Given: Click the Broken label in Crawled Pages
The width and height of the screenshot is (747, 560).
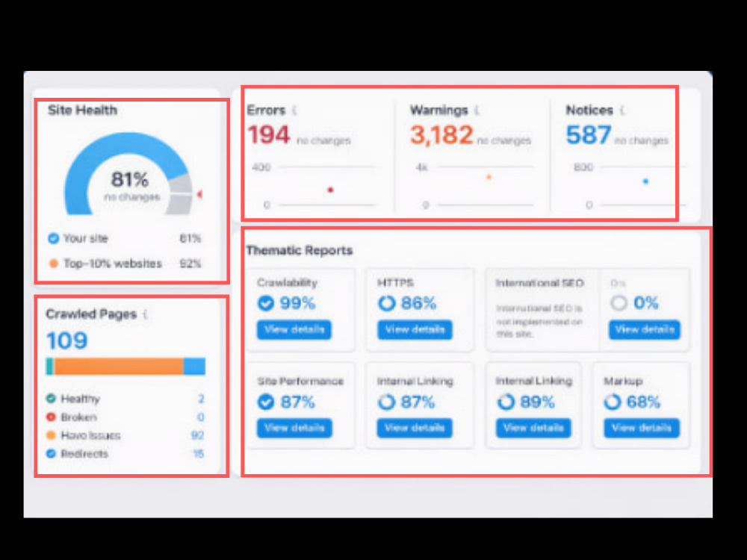Looking at the screenshot, I should (78, 417).
